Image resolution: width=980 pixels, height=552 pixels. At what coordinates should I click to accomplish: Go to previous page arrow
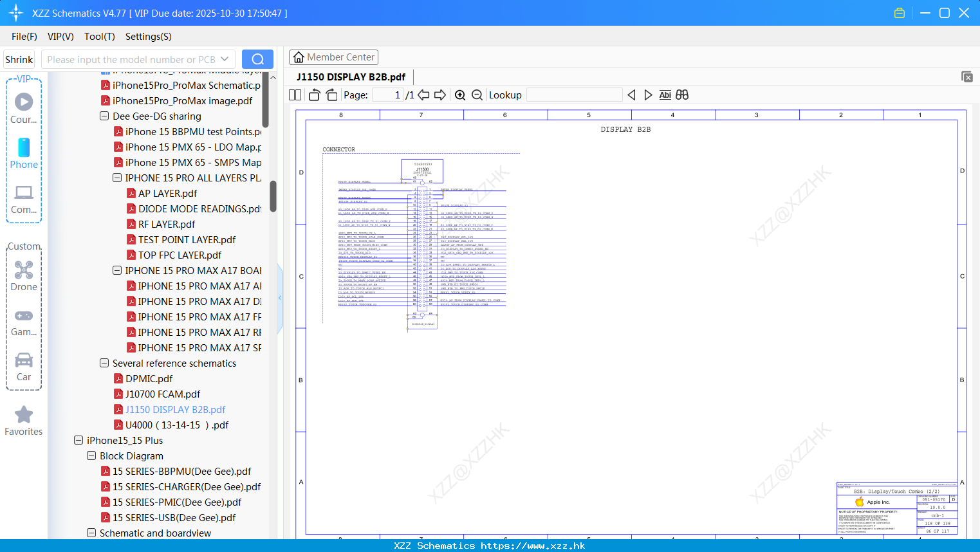[423, 95]
